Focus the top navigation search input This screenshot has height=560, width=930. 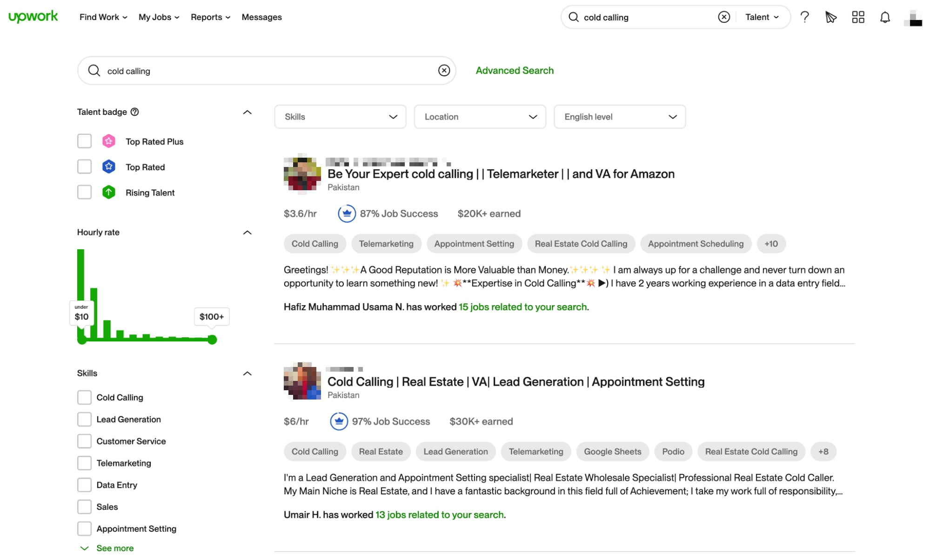(649, 17)
